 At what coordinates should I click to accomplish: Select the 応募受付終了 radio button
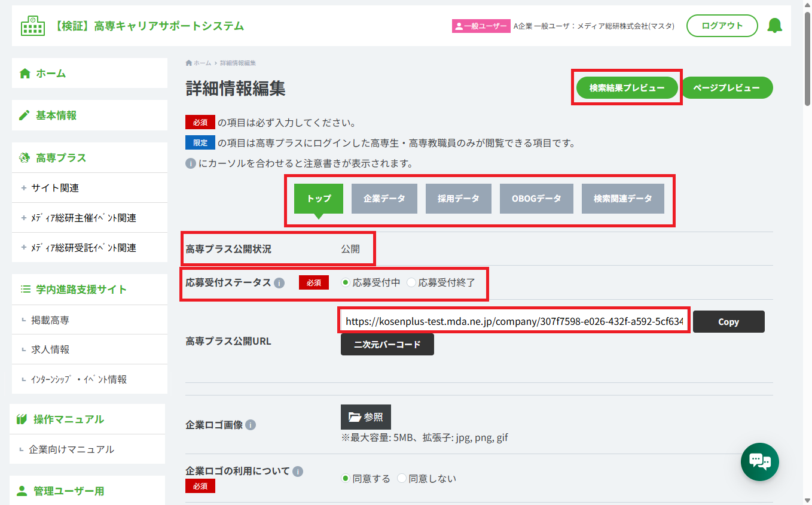point(411,282)
